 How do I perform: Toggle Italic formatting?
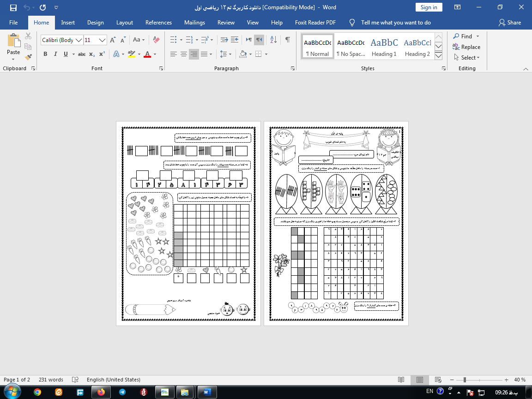coord(55,54)
